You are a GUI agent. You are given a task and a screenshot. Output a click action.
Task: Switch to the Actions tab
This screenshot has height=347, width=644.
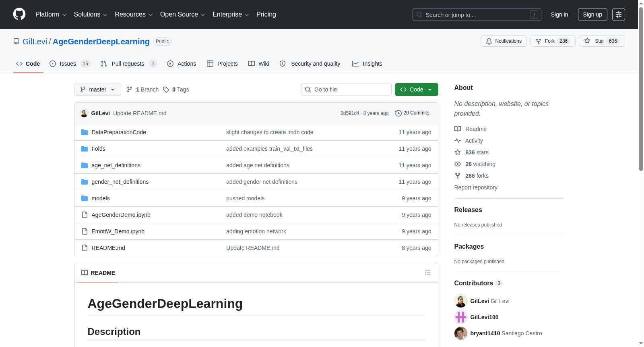[182, 64]
